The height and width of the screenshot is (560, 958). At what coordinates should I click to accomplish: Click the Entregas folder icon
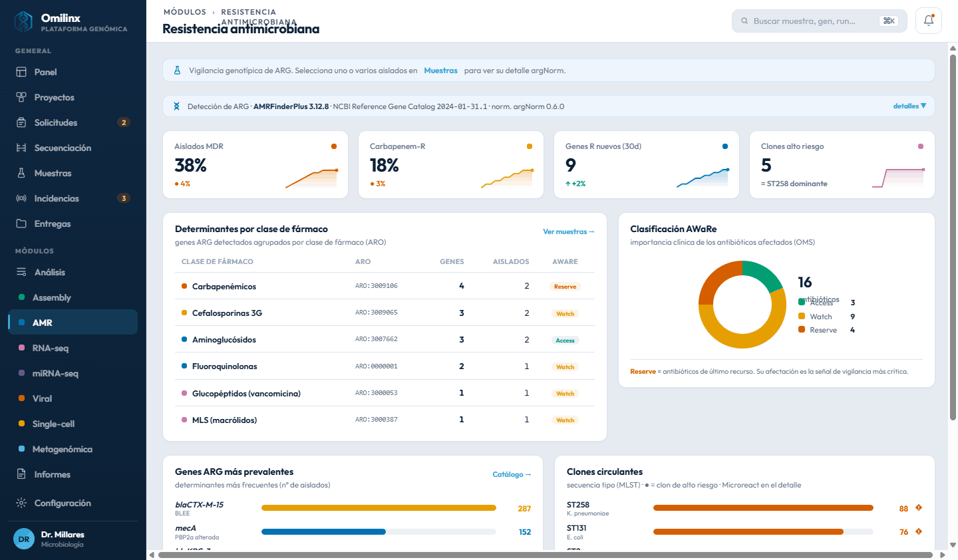21,223
